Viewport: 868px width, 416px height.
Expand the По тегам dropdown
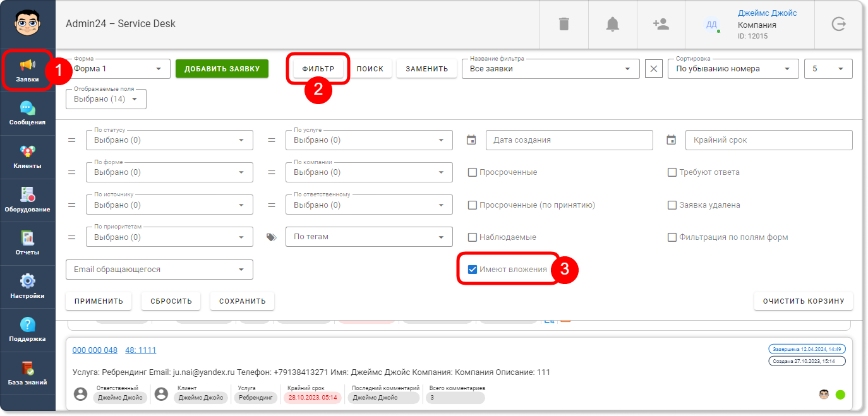pyautogui.click(x=369, y=237)
